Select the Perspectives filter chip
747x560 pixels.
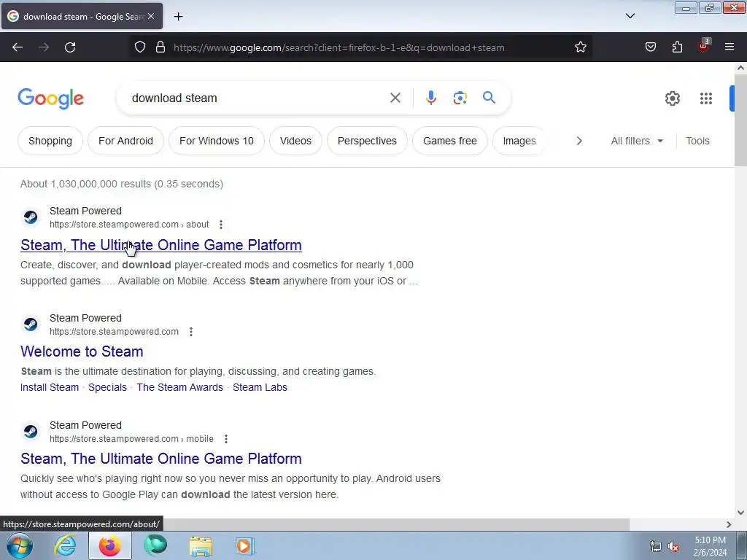point(367,141)
